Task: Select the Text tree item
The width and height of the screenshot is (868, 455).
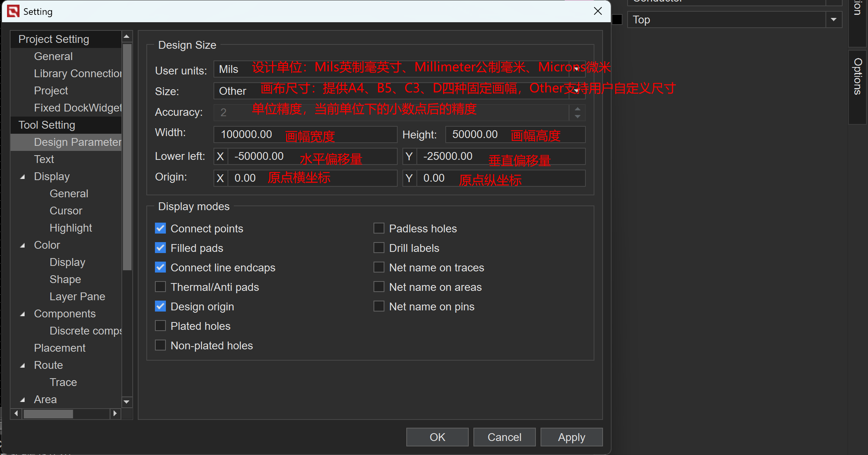Action: [44, 159]
